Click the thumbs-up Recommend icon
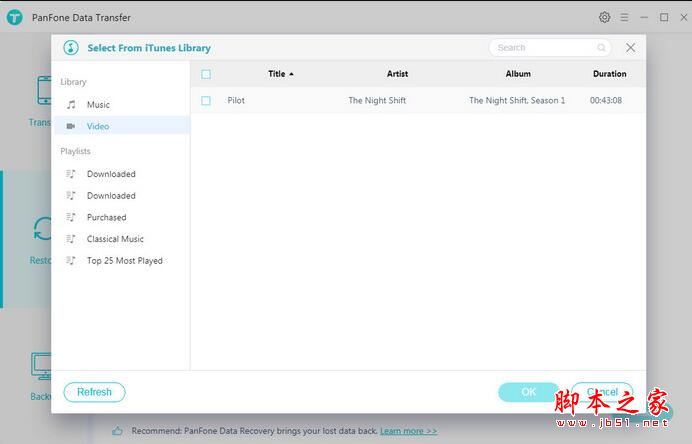Image resolution: width=692 pixels, height=444 pixels. click(117, 431)
